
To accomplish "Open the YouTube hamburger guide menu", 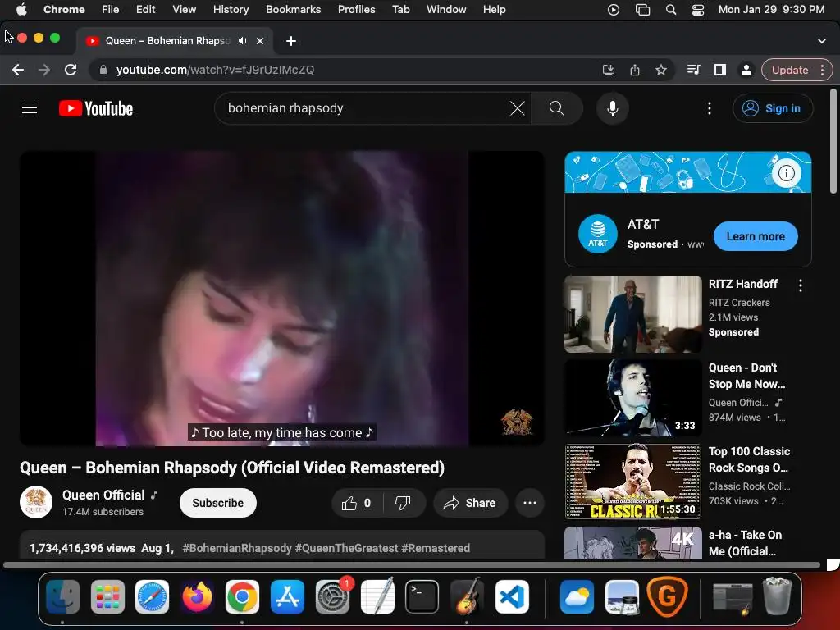I will click(x=30, y=108).
